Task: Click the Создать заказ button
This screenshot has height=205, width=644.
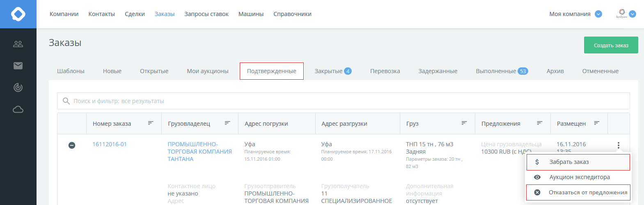Action: tap(611, 45)
